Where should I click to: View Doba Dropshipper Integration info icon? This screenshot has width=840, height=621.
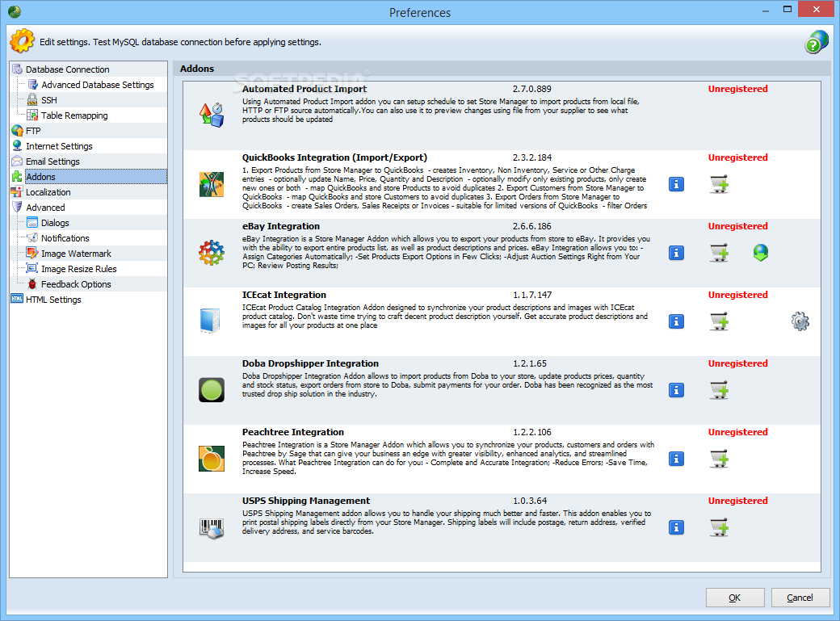point(676,390)
